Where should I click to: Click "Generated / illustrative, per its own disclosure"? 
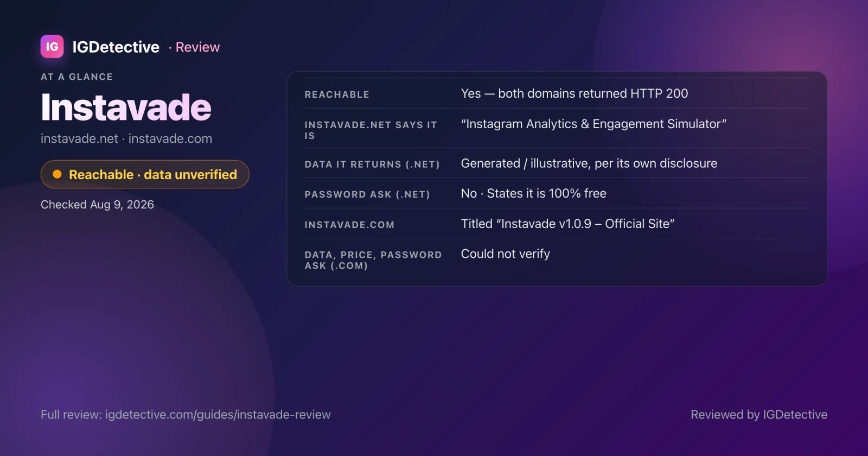click(x=589, y=163)
